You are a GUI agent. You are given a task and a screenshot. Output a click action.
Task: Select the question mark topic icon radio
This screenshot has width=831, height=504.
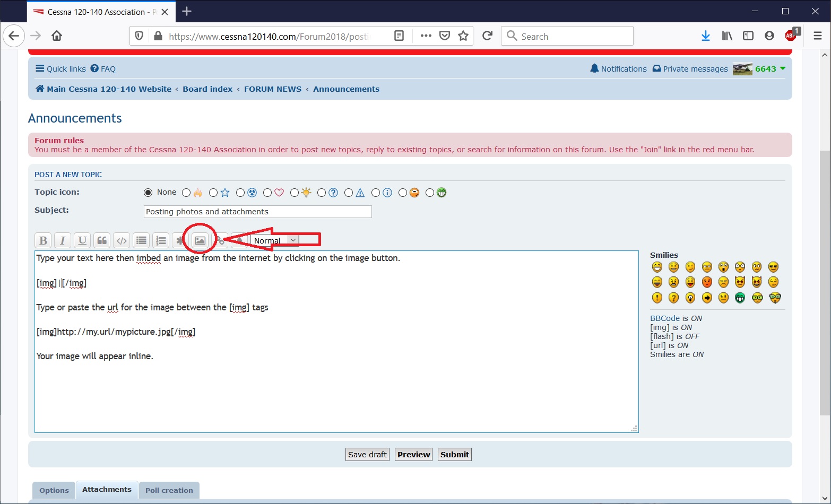coord(322,193)
